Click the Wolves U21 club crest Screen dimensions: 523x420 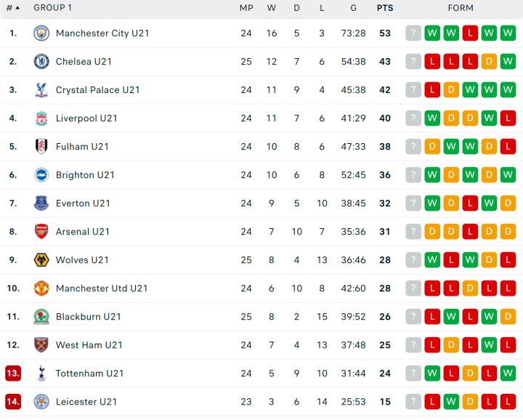click(41, 260)
